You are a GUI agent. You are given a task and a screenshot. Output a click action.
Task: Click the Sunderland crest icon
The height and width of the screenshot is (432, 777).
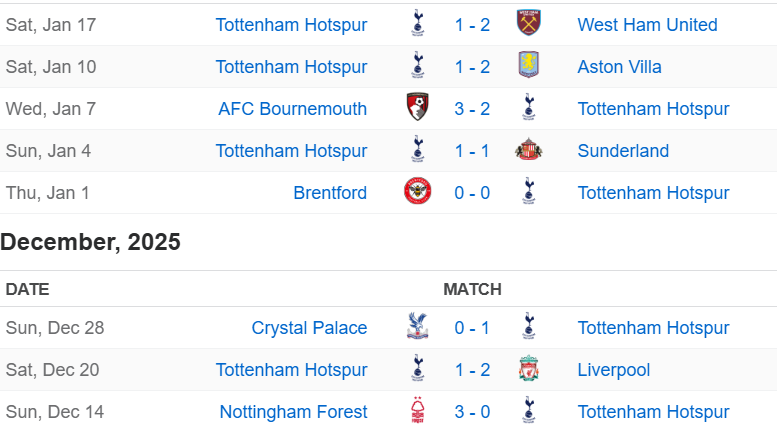click(x=529, y=149)
